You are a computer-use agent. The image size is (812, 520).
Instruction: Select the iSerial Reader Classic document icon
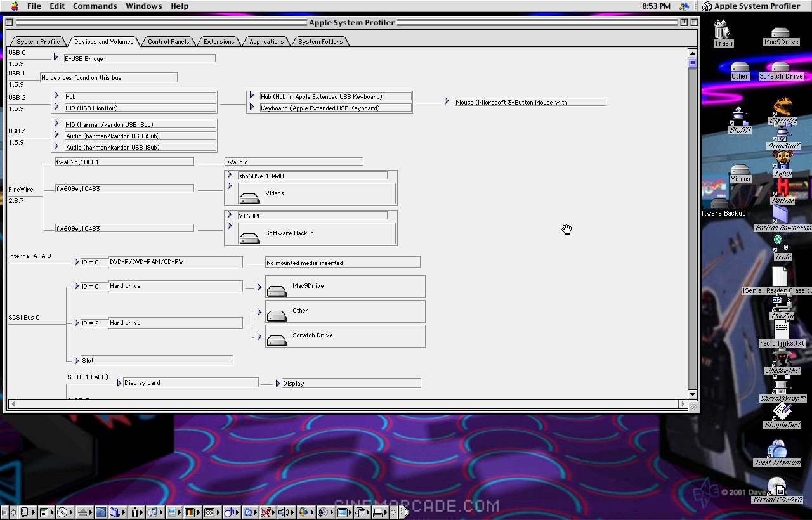coord(780,276)
